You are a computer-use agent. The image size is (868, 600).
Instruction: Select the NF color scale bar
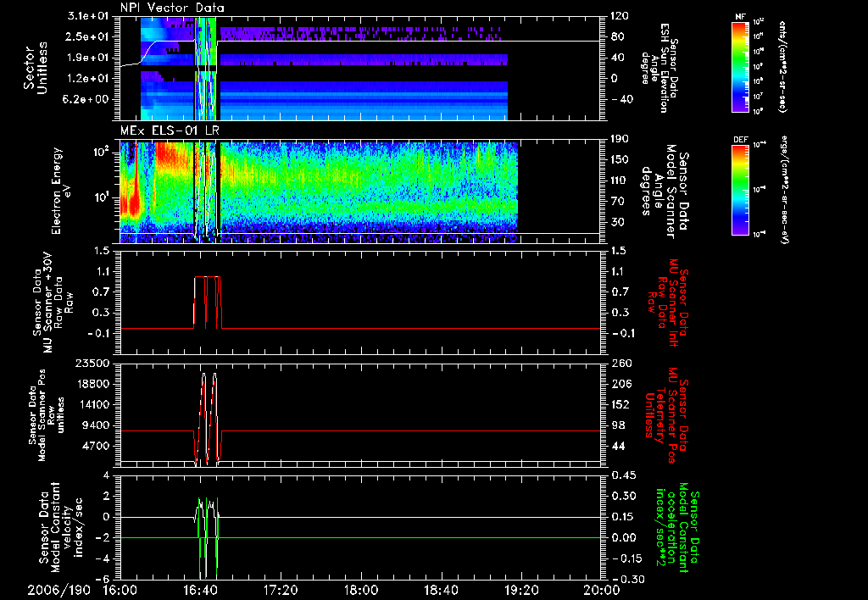741,66
